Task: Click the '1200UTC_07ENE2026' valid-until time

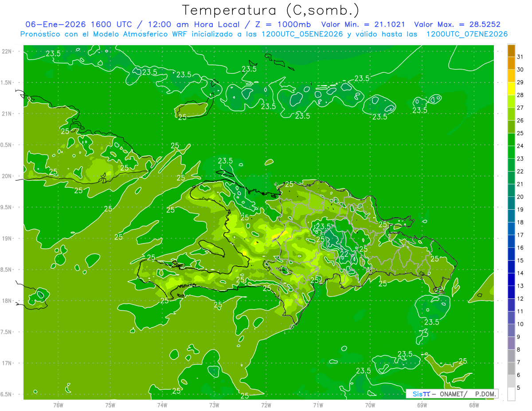Action: click(x=466, y=34)
